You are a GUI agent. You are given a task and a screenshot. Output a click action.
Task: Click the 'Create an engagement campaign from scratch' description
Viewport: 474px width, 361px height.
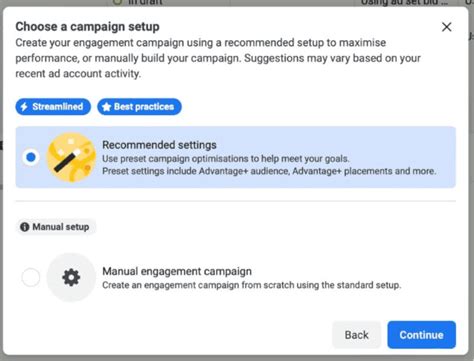tap(252, 285)
